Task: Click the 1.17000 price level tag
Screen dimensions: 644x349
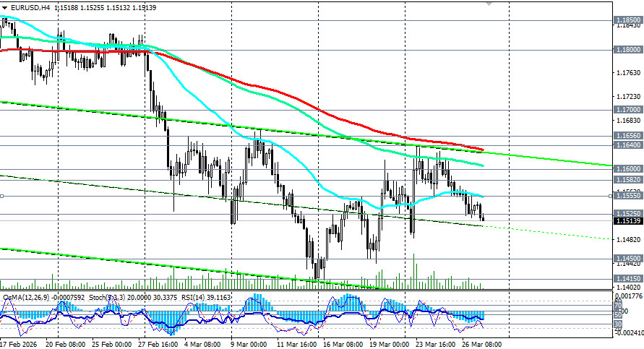Action: (x=627, y=110)
